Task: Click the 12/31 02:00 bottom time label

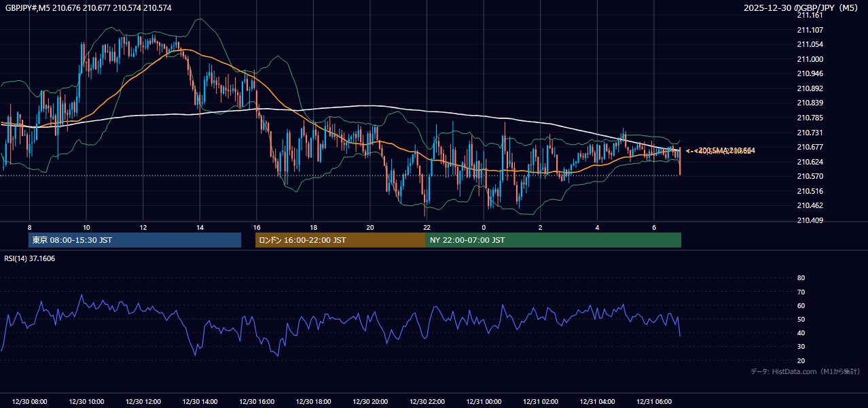Action: (541, 402)
